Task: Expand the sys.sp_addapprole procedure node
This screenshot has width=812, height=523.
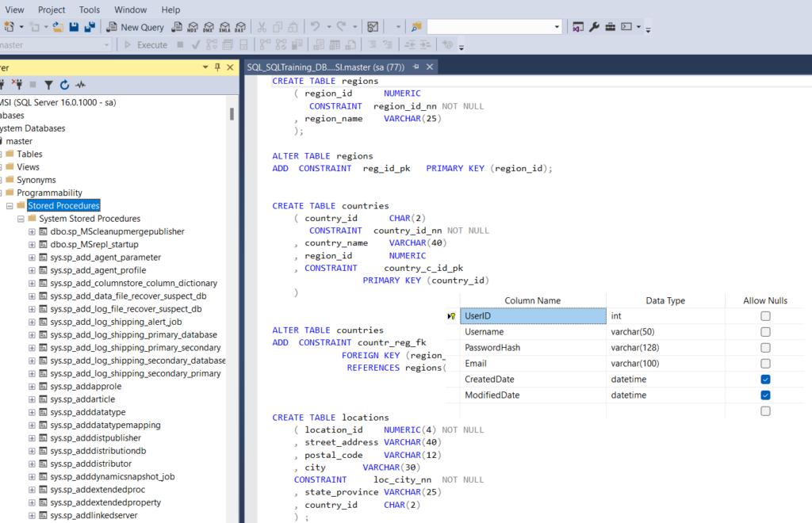Action: 32,387
